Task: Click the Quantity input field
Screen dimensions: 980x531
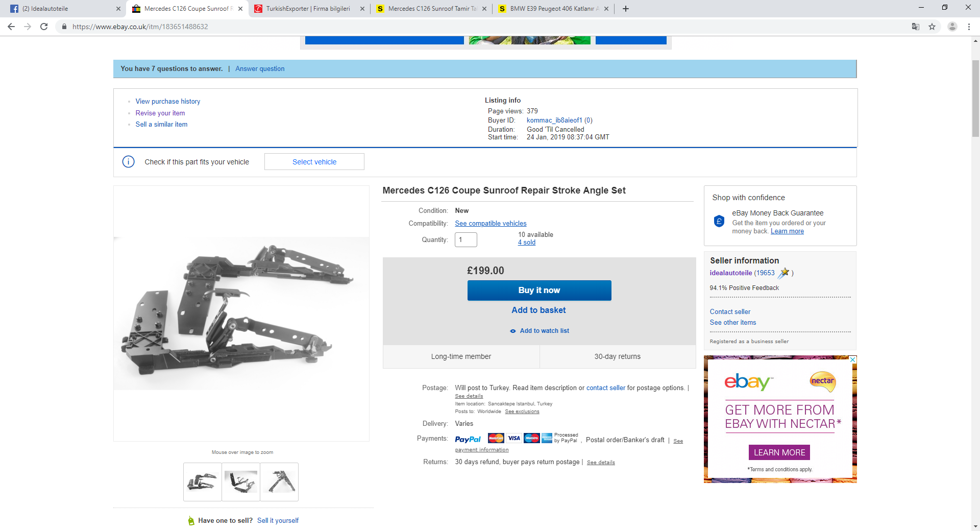Action: [466, 239]
